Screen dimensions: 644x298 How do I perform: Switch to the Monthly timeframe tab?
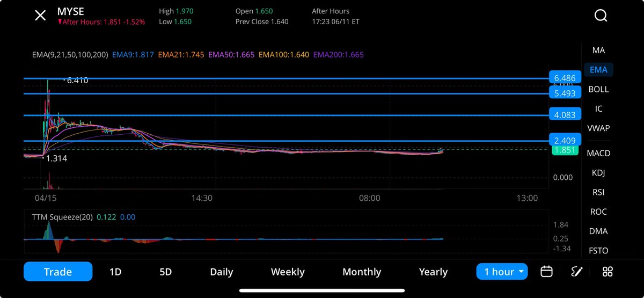pos(362,272)
